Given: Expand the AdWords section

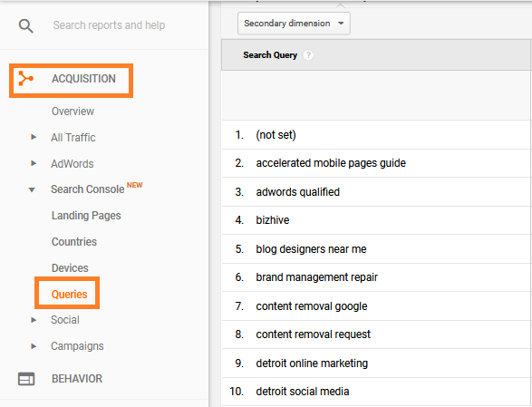Looking at the screenshot, I should tap(34, 163).
